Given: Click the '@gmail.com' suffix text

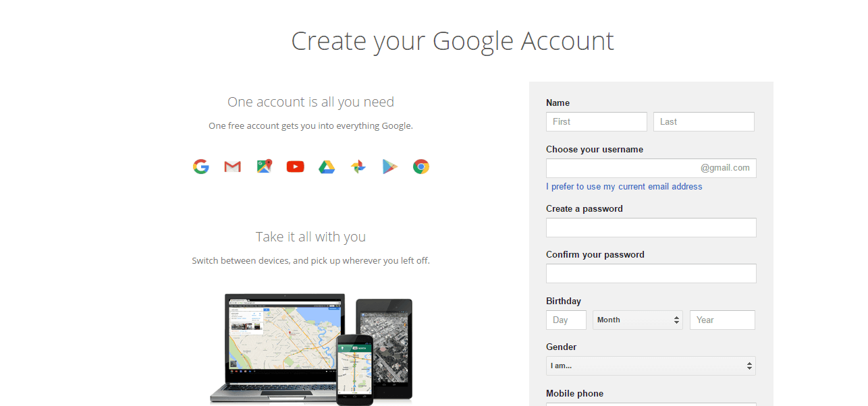Looking at the screenshot, I should (725, 168).
